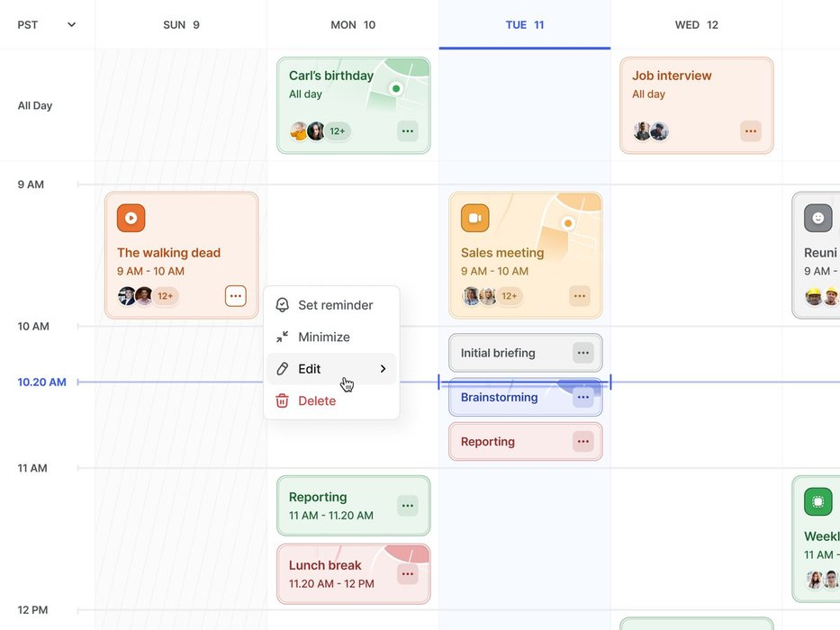Click the play icon on The walking dead
This screenshot has height=630, width=840.
131,218
